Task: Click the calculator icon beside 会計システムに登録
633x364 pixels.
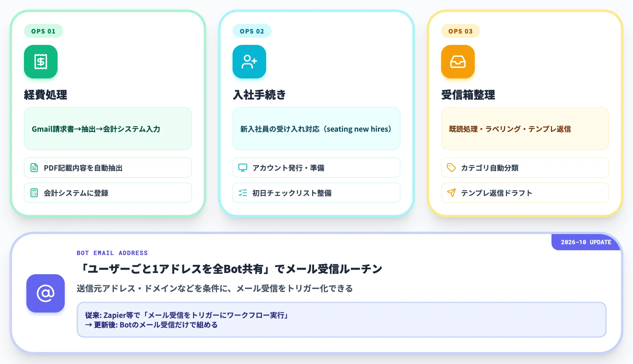Action: pos(34,193)
